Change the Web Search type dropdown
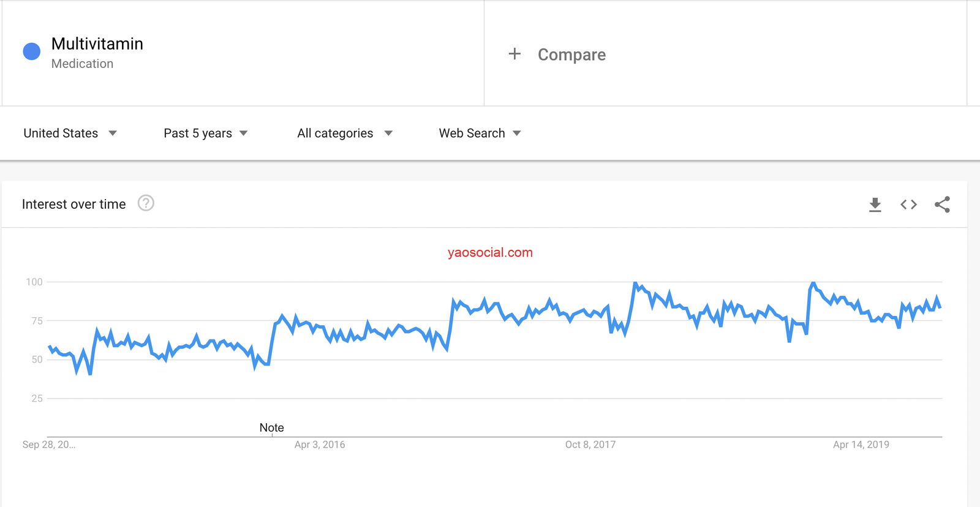Image resolution: width=980 pixels, height=507 pixels. pos(480,133)
